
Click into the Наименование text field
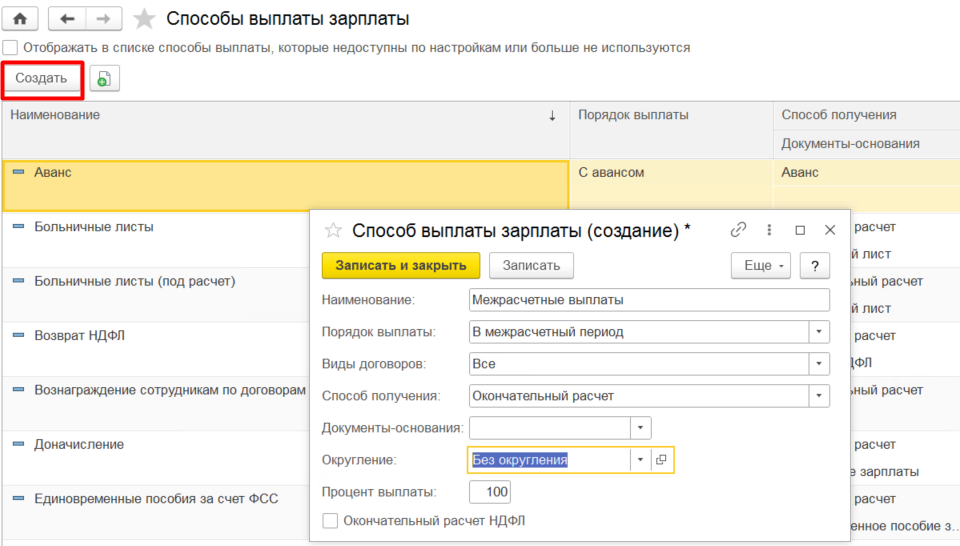tap(648, 300)
